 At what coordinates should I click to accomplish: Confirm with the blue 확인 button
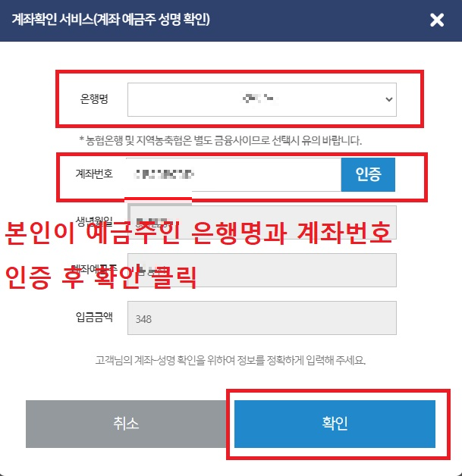click(x=335, y=424)
